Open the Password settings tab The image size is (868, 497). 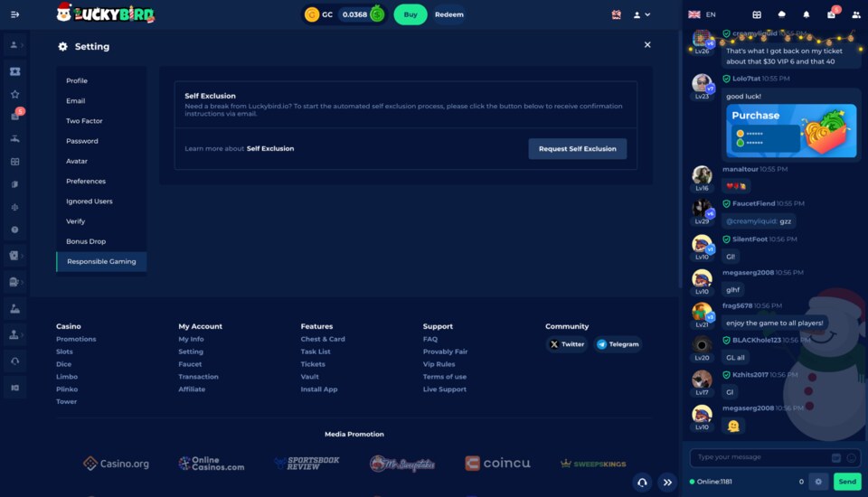tap(101, 141)
